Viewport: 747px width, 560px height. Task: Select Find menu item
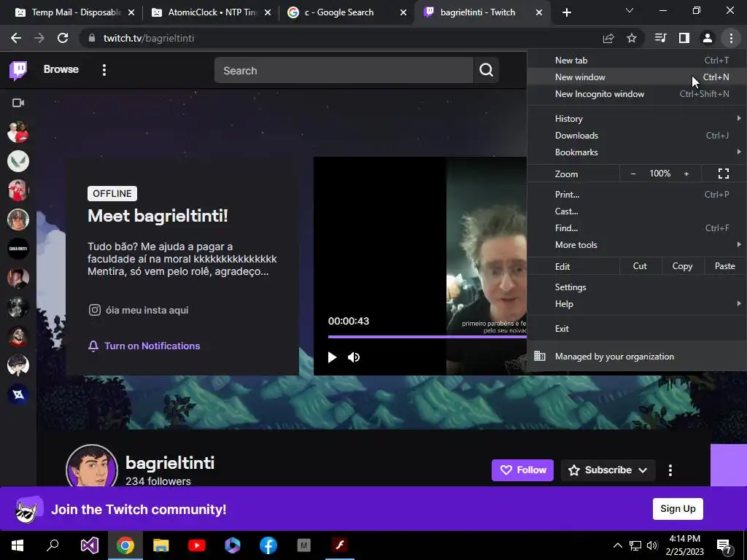tap(637, 228)
